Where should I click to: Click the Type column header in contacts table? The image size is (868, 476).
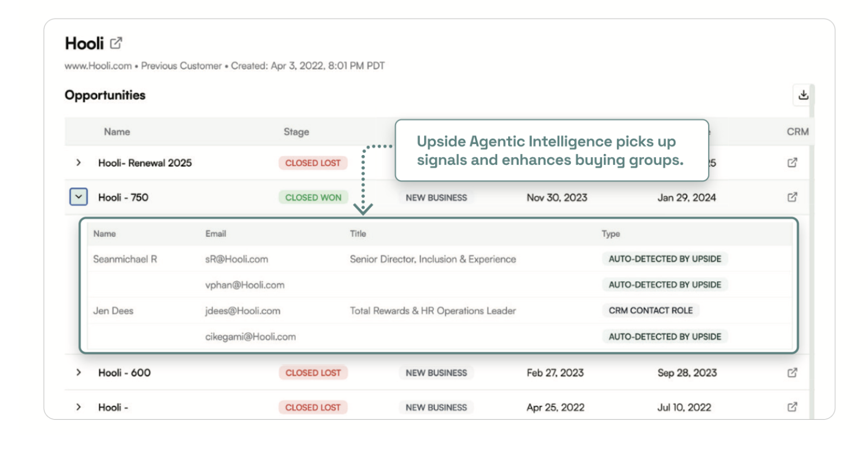[x=611, y=234]
